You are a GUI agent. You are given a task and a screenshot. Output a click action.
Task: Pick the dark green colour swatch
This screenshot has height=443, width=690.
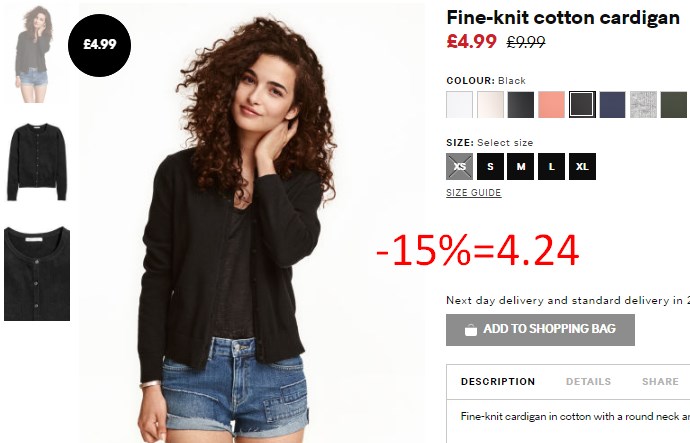[x=674, y=105]
